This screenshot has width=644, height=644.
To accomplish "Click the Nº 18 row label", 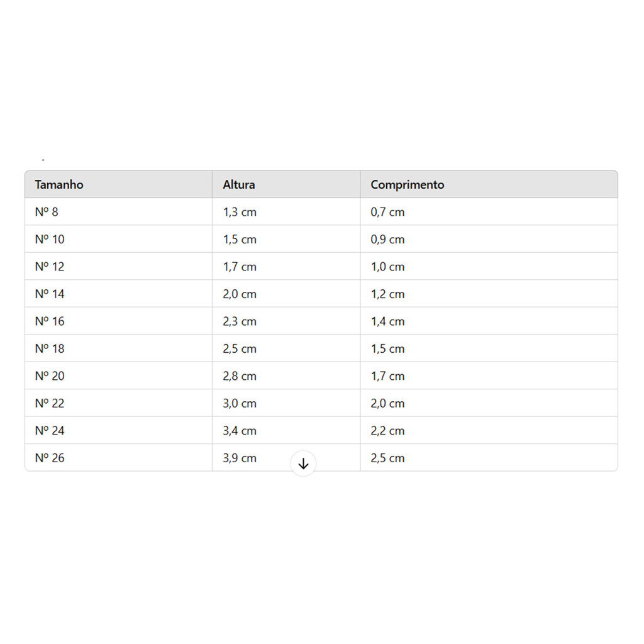I will (50, 349).
